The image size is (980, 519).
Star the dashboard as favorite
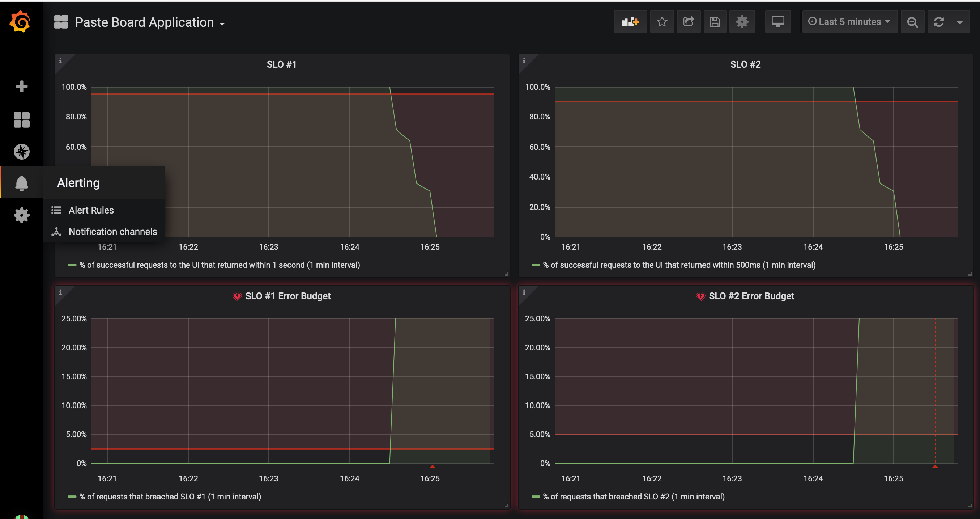click(662, 22)
